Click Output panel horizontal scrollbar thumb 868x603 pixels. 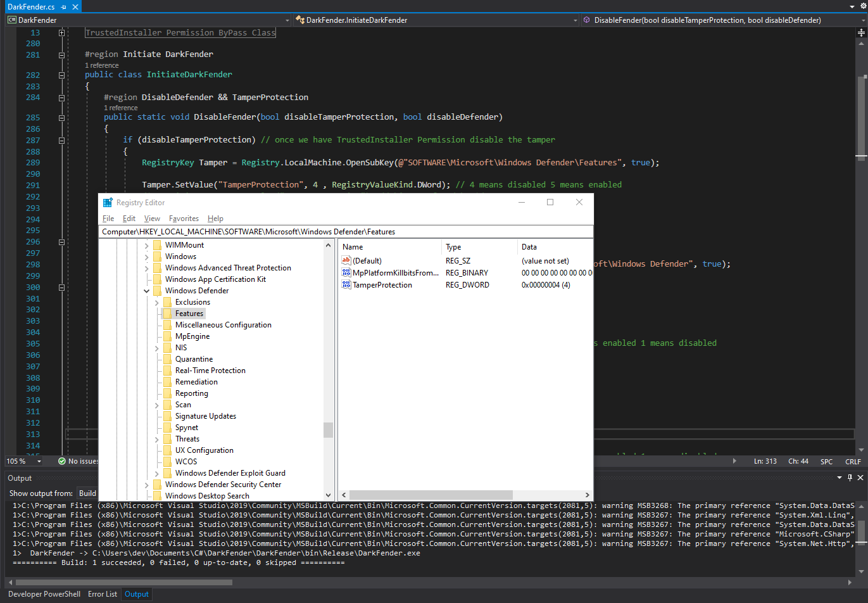pos(124,582)
